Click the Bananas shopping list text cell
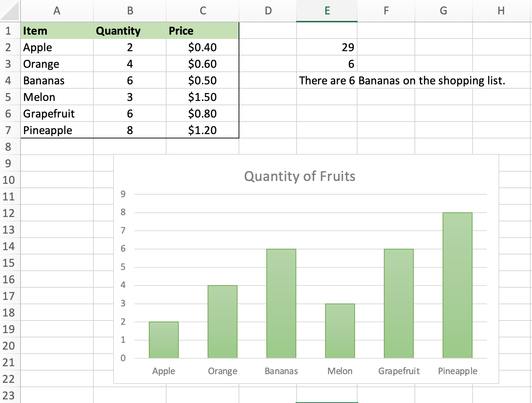 pyautogui.click(x=327, y=80)
